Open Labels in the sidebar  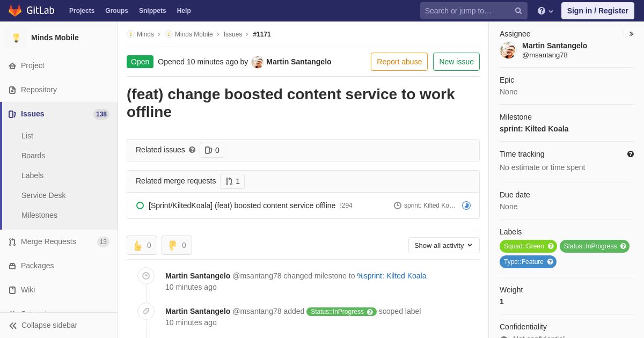(x=32, y=175)
